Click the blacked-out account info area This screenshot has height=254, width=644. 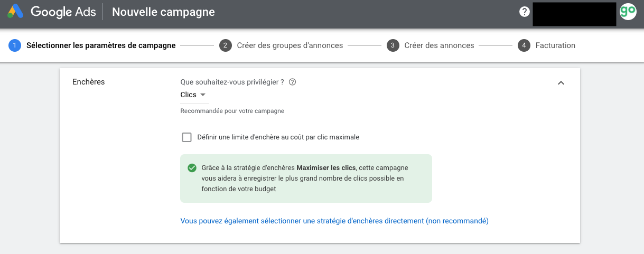pos(574,14)
